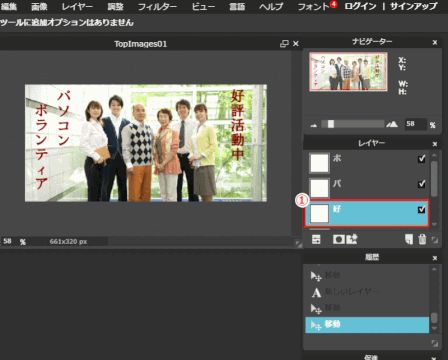The height and width of the screenshot is (360, 448).
Task: Click the パソコン vertical text on the canvas
Action: click(x=63, y=118)
